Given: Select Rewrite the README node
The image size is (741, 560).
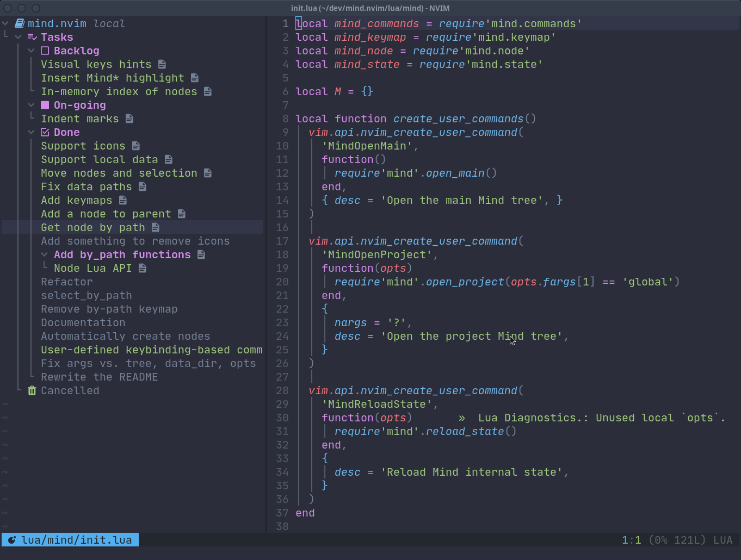Looking at the screenshot, I should [x=100, y=377].
